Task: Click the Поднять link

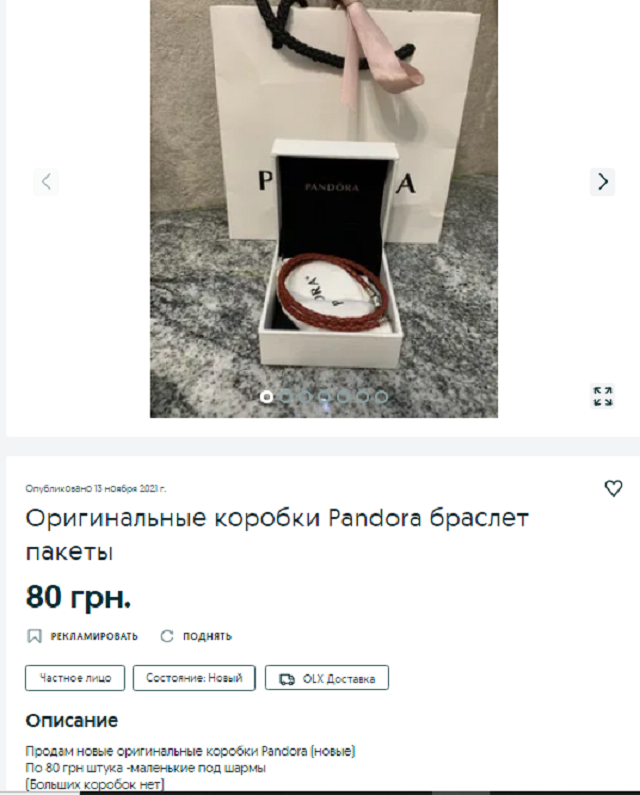Action: click(207, 636)
